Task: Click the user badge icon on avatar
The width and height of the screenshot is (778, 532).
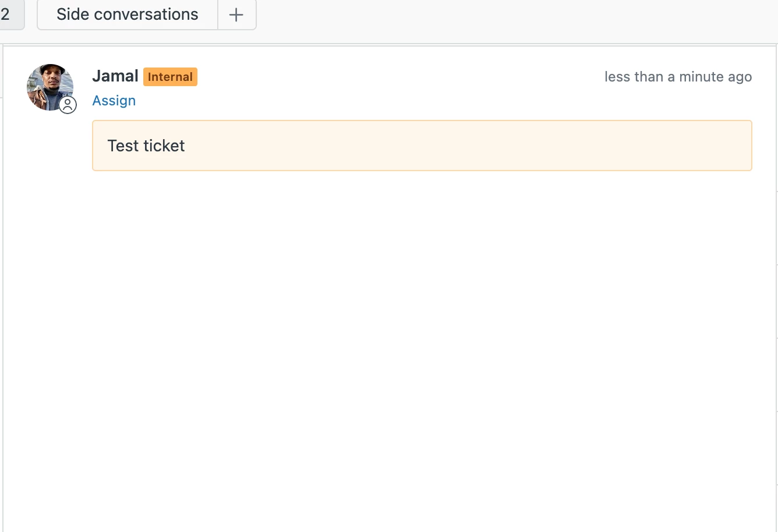Action: tap(68, 105)
